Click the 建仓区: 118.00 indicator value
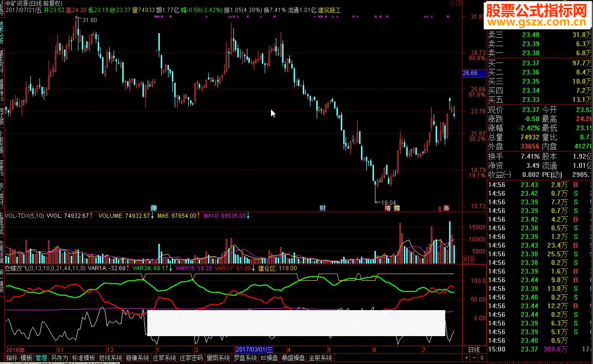 278,268
